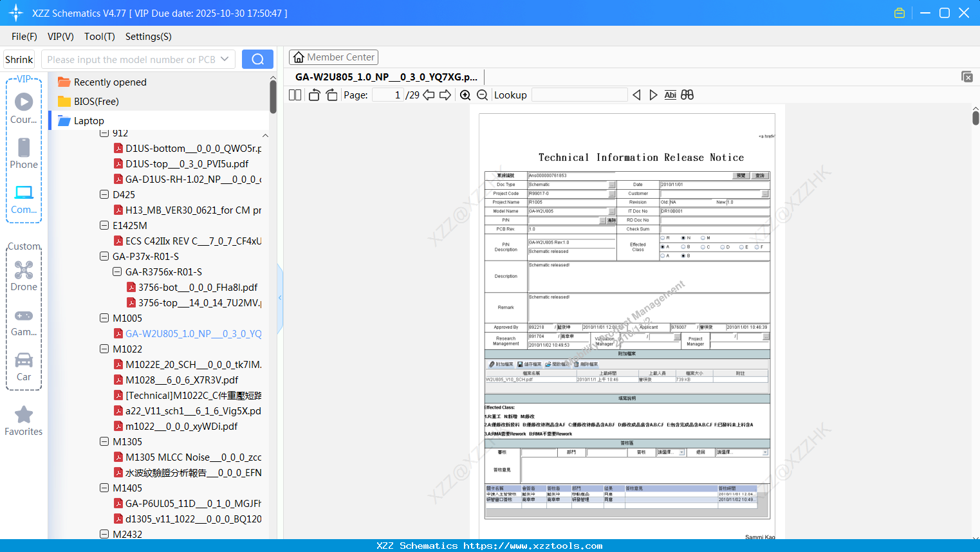Open the Member Center
980x552 pixels.
[x=333, y=57]
